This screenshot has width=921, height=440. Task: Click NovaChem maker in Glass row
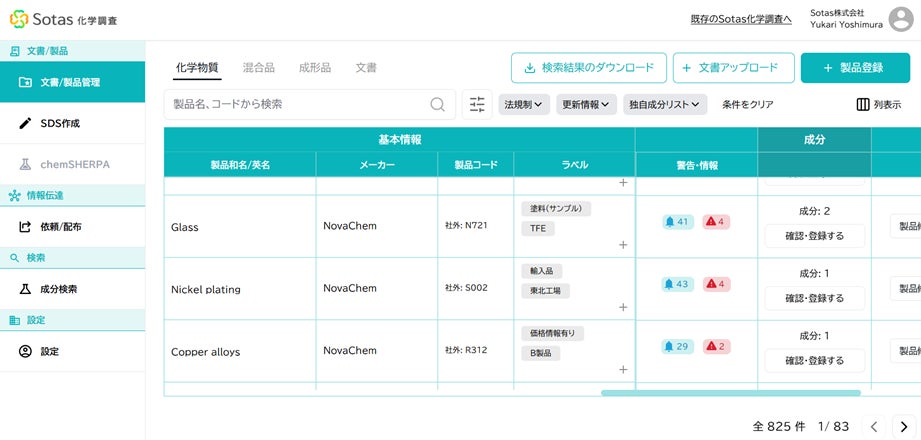pyautogui.click(x=349, y=226)
